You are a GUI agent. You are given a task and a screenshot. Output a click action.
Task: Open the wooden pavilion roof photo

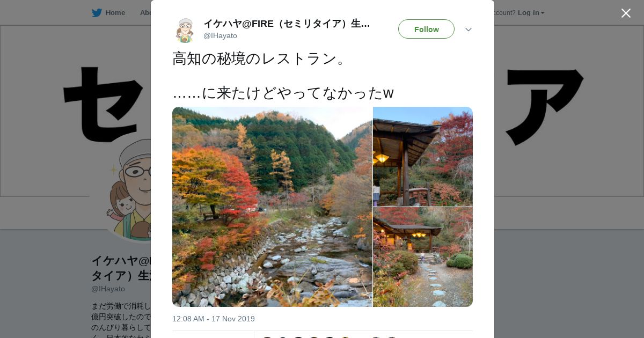(423, 156)
